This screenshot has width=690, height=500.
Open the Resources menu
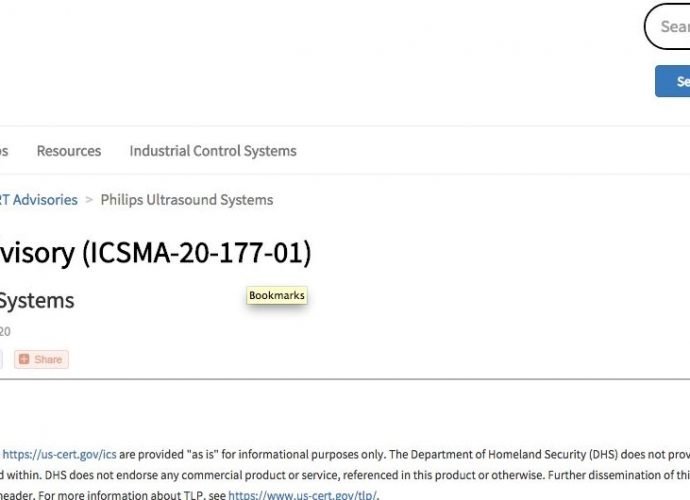pos(69,151)
